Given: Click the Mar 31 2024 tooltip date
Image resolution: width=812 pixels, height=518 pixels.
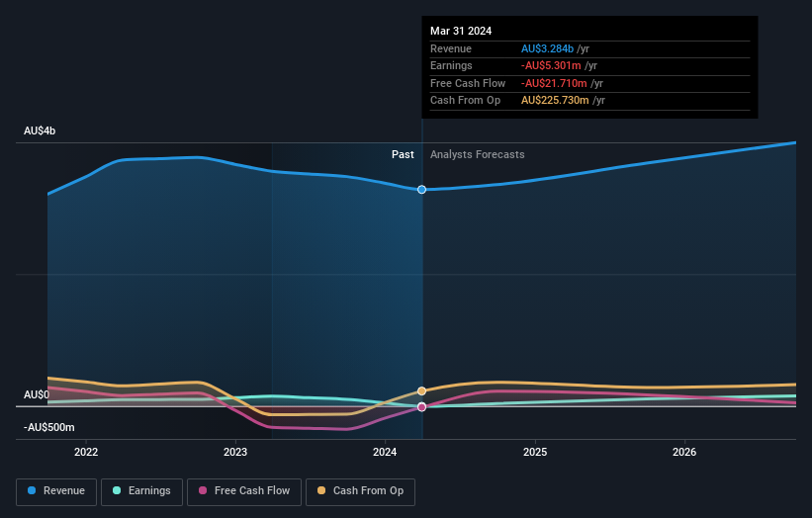Looking at the screenshot, I should (x=461, y=31).
